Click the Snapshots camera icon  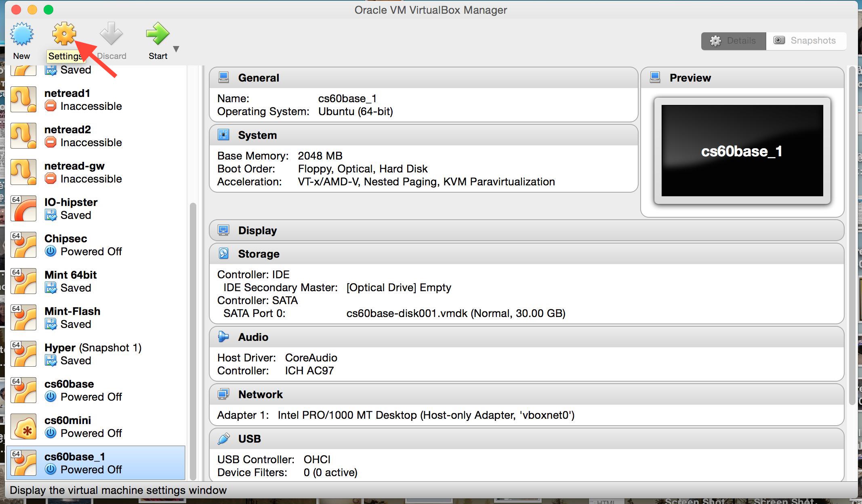(x=779, y=40)
